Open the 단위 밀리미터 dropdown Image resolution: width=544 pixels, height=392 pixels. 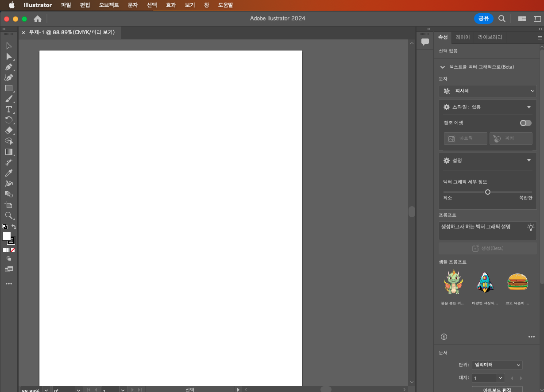click(x=497, y=365)
